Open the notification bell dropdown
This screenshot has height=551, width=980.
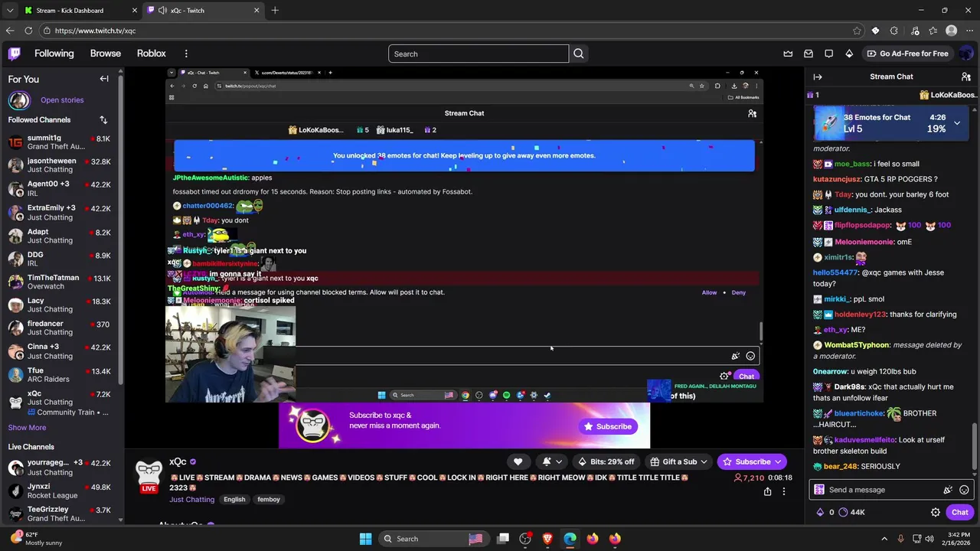pos(553,461)
